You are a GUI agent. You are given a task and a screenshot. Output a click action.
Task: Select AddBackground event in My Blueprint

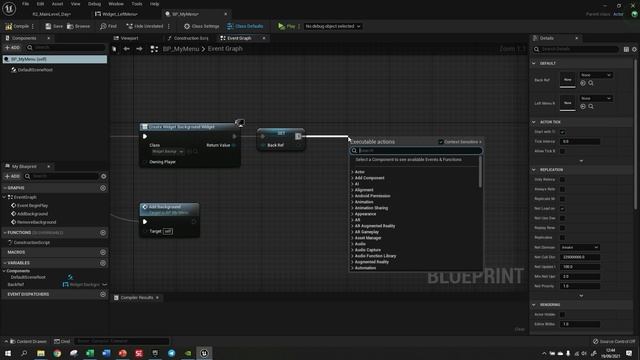pos(32,214)
